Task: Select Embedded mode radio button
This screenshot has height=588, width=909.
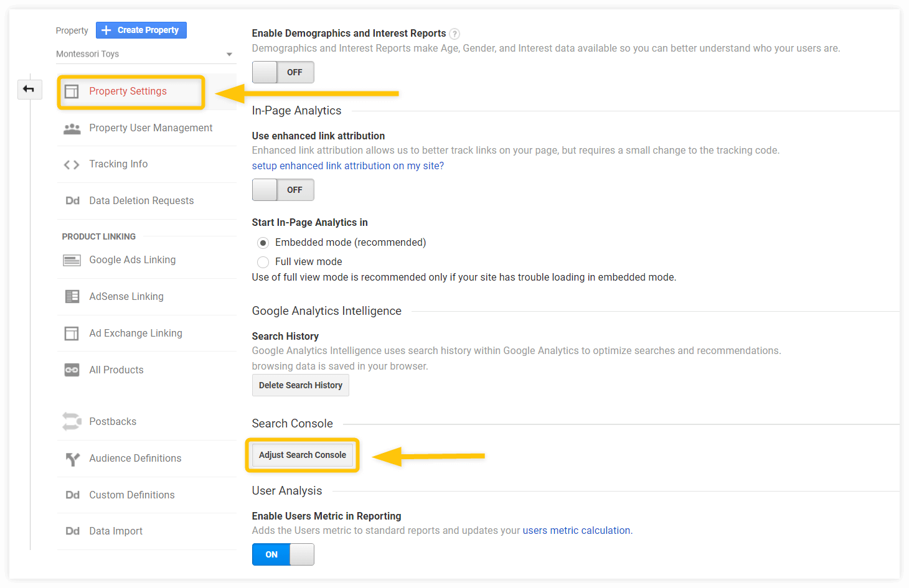Action: tap(263, 243)
